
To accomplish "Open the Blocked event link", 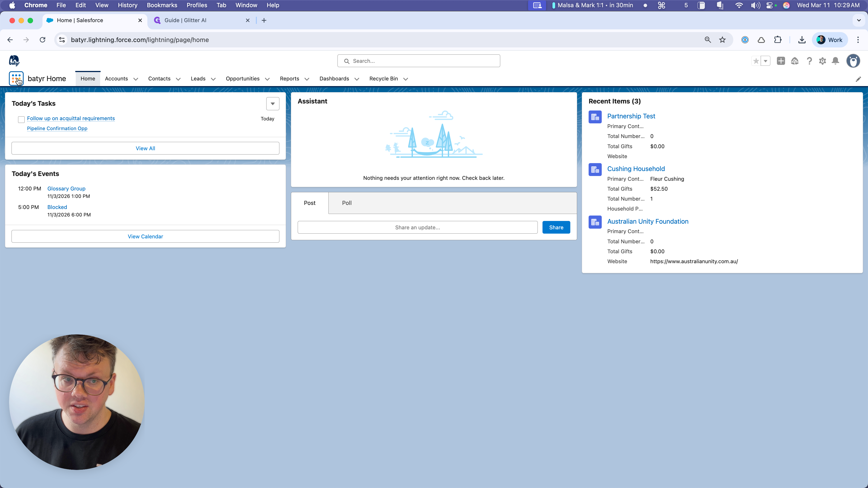I will [57, 207].
